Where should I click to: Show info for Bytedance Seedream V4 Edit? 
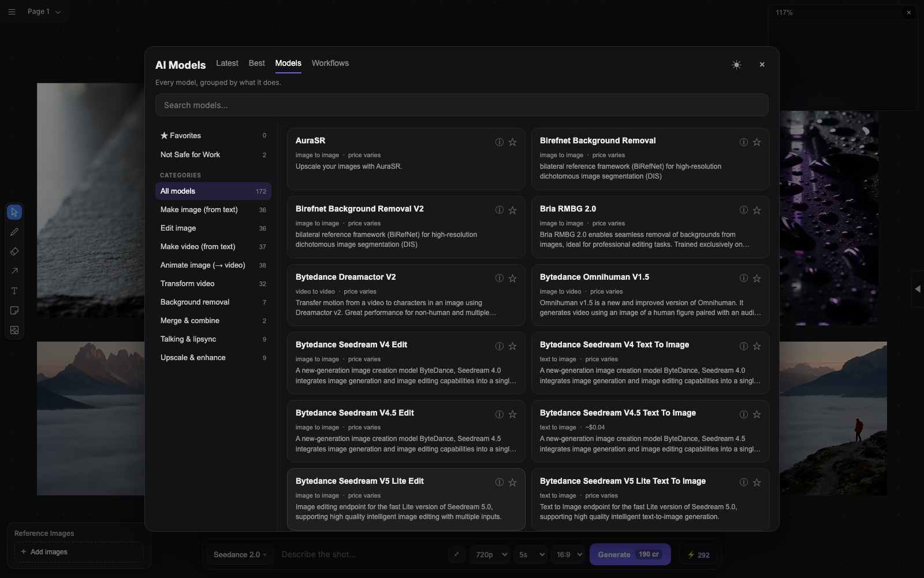pyautogui.click(x=499, y=346)
